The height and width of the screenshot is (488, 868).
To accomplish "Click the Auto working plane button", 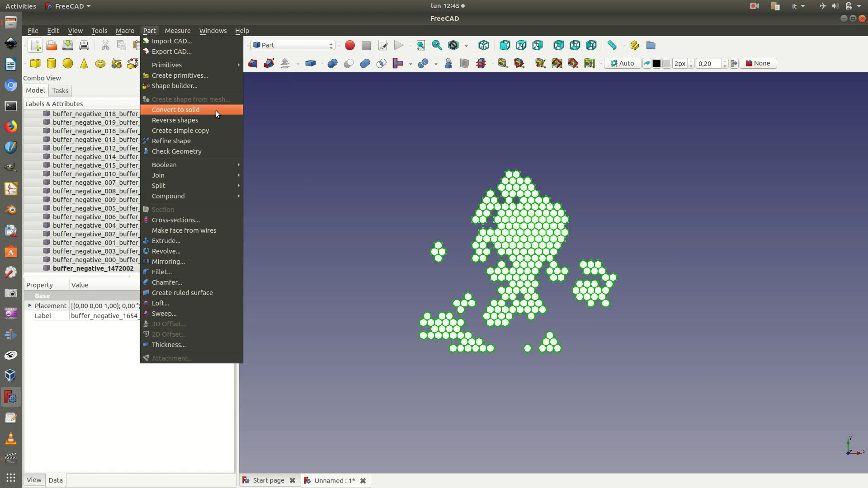I will coord(623,63).
